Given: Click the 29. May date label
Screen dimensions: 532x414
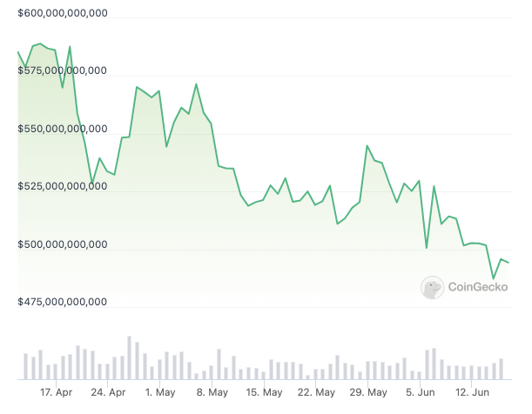Looking at the screenshot, I should [369, 392].
